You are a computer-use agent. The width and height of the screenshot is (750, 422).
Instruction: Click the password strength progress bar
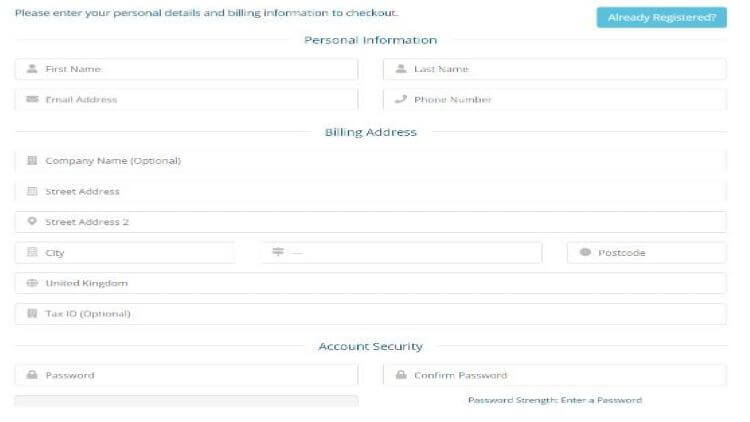pyautogui.click(x=186, y=400)
